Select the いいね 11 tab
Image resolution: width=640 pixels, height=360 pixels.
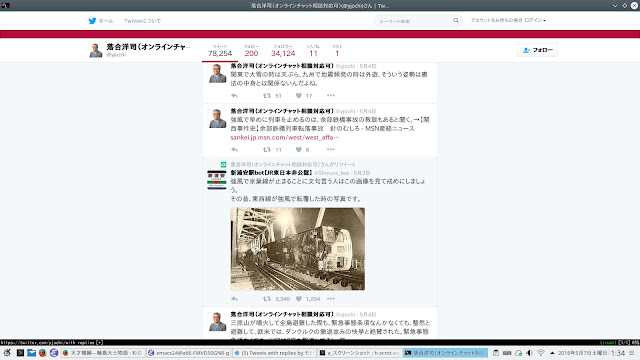(313, 51)
